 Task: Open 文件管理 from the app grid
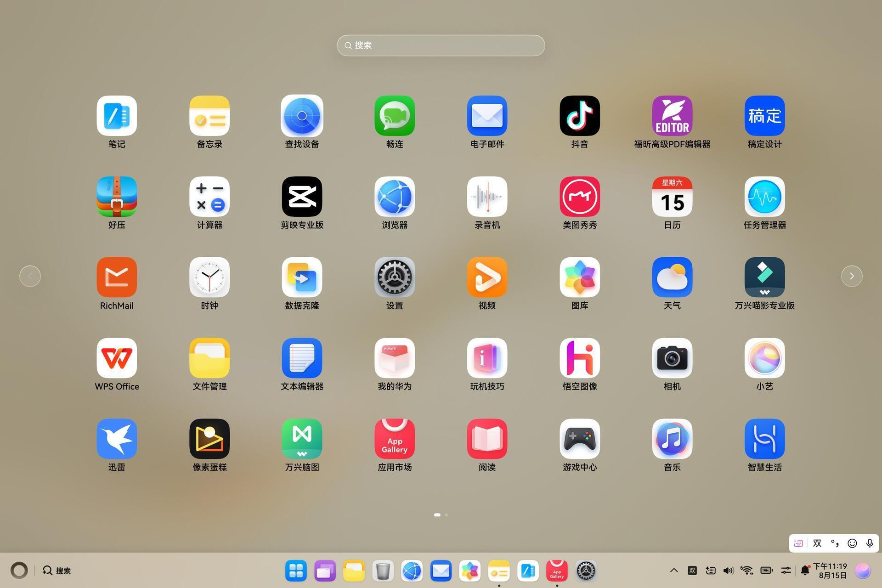click(209, 358)
